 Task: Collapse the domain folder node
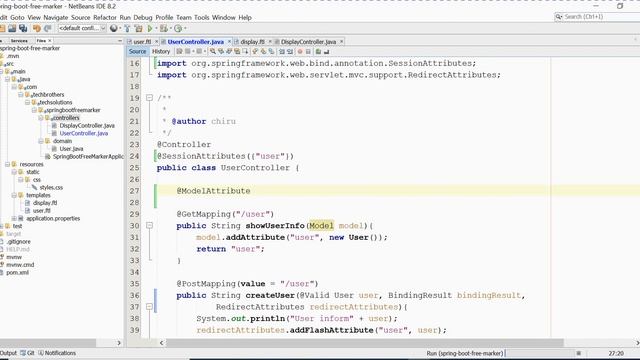click(40, 141)
